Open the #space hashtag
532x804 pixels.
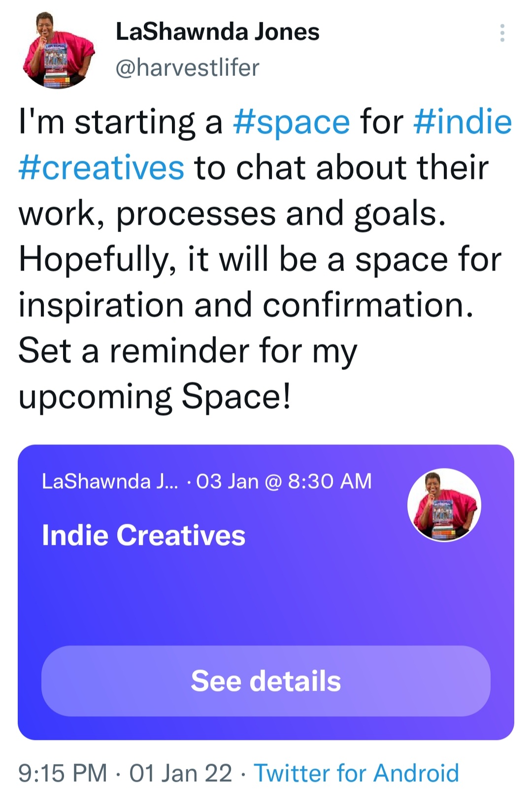point(291,122)
